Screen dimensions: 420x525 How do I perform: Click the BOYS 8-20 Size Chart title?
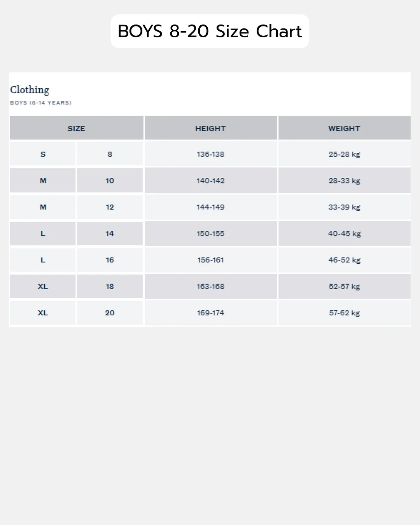click(x=210, y=31)
